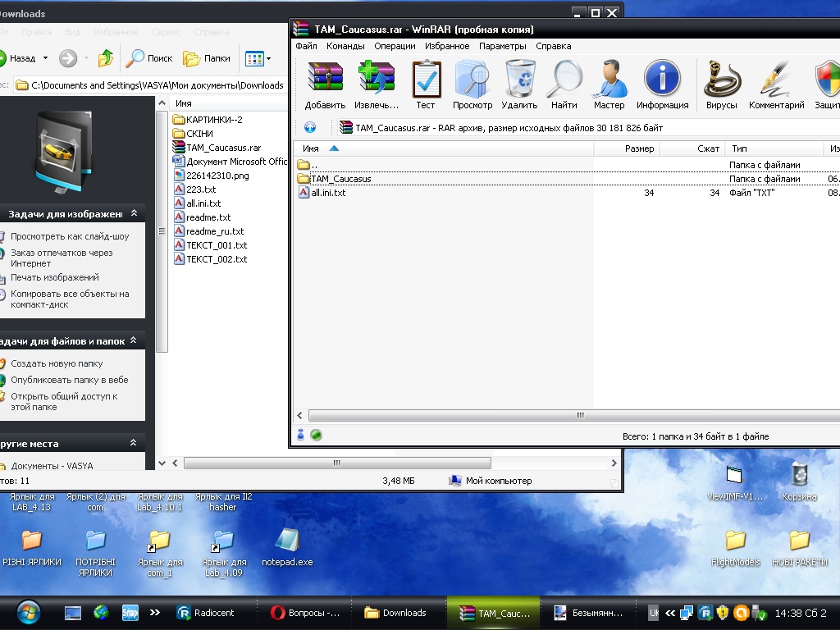Select TAM_Caucasus folder in the archive

coord(340,179)
